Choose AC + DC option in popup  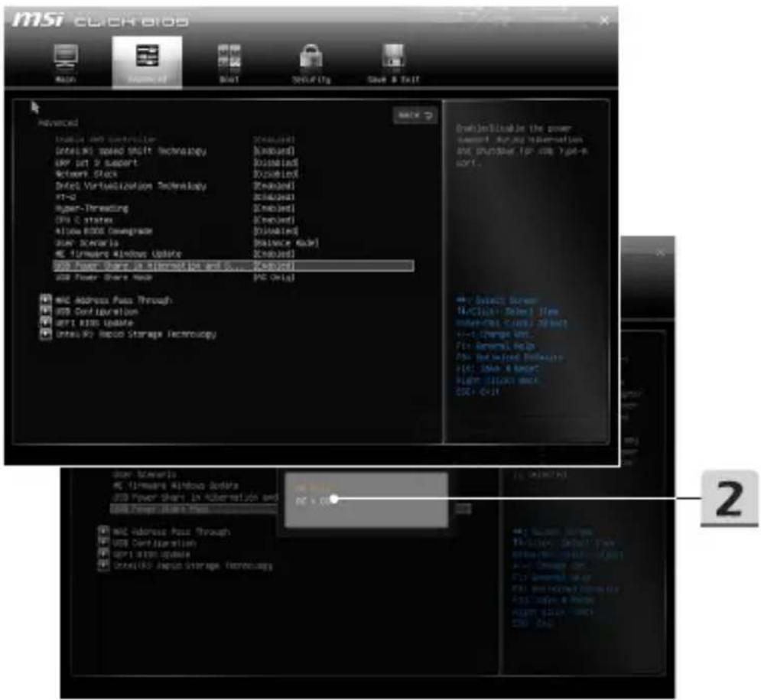pos(313,500)
